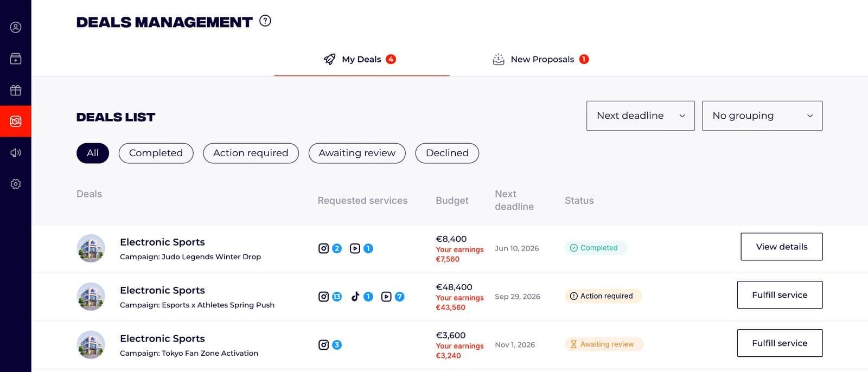Click earnings amount €43,560
868x372 pixels.
[451, 307]
